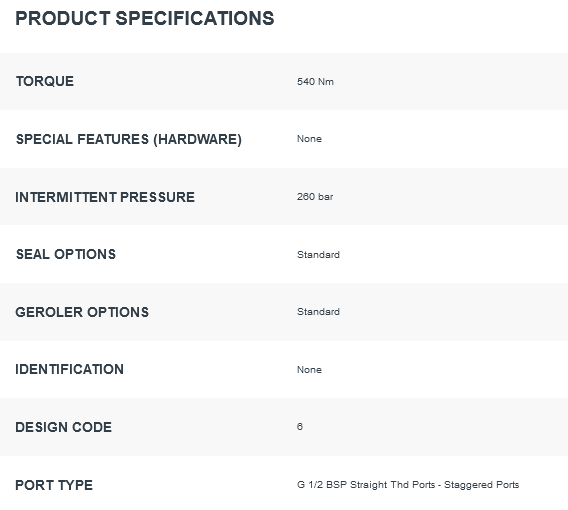This screenshot has height=510, width=568.
Task: Select the Intermittent Pressure label
Action: pyautogui.click(x=105, y=197)
